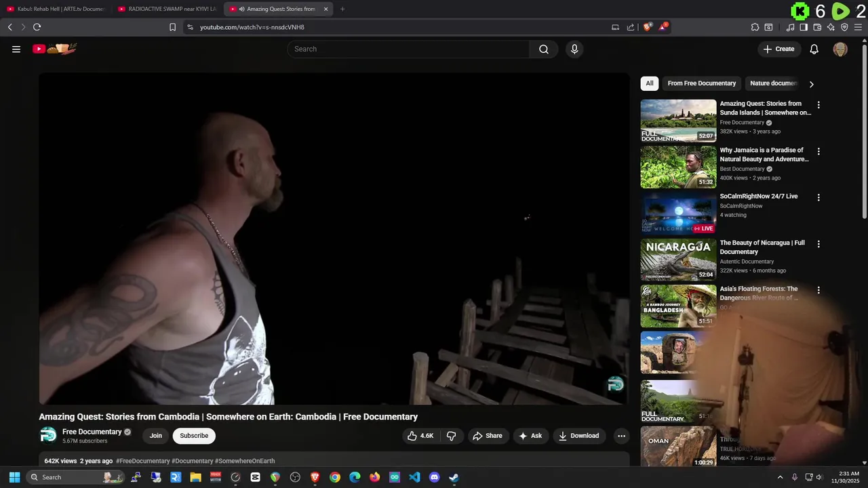Select the Nature documentaries chip
Viewport: 868px width, 488px height.
click(773, 83)
